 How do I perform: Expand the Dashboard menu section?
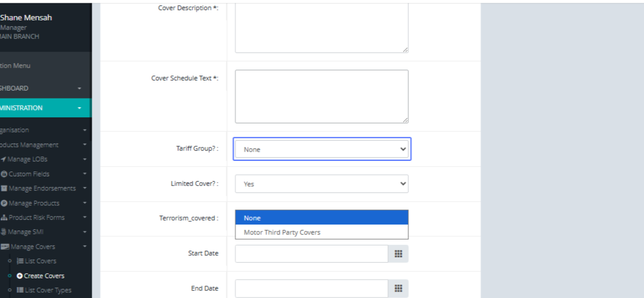tap(79, 88)
